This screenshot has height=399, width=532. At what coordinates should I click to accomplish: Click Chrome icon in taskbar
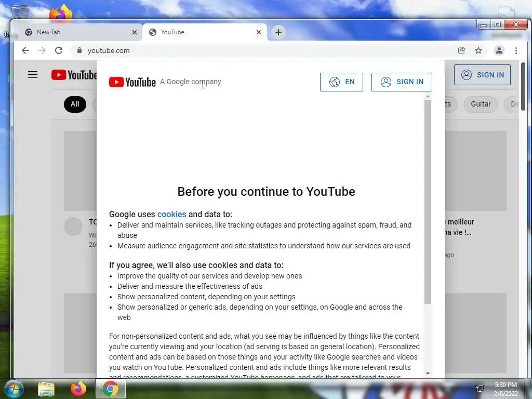(x=111, y=389)
